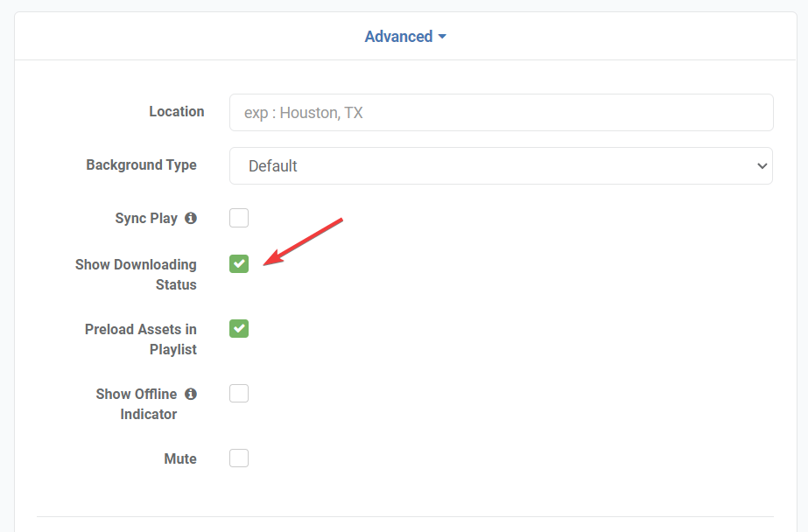Collapse the Advanced section header
This screenshot has height=532, width=808.
[x=399, y=37]
